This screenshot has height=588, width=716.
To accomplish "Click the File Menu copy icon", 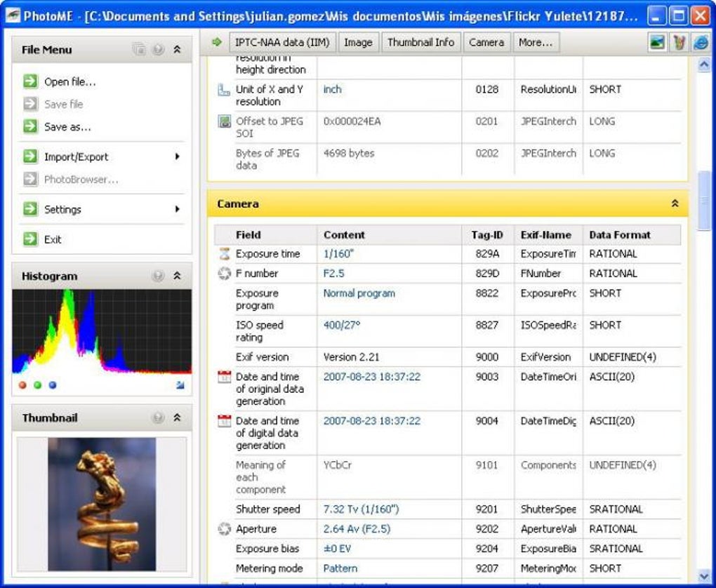I will click(139, 49).
